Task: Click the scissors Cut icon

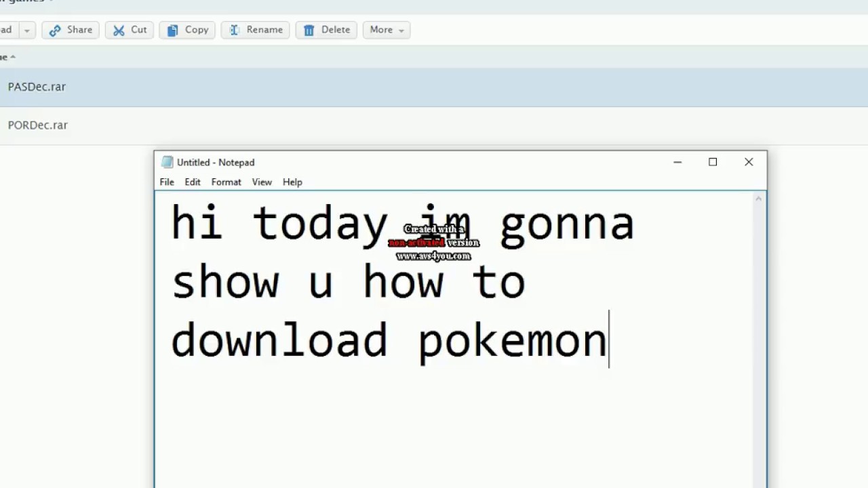Action: click(x=119, y=30)
